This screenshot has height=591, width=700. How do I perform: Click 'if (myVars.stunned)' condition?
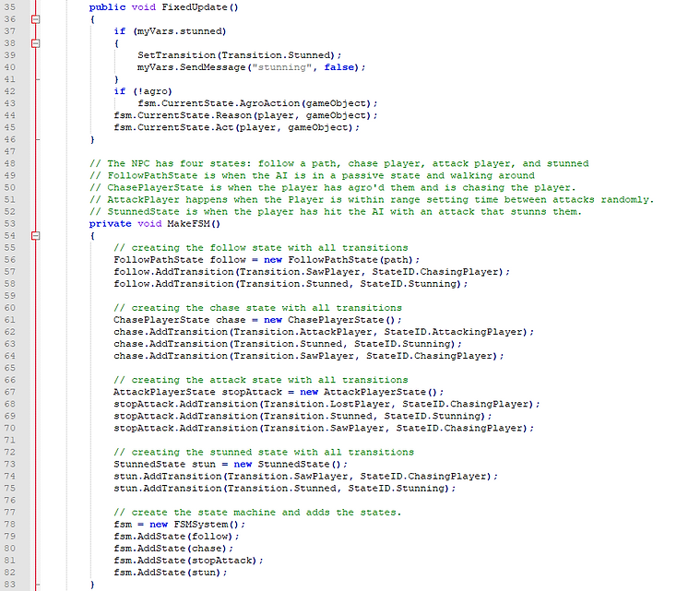point(170,31)
